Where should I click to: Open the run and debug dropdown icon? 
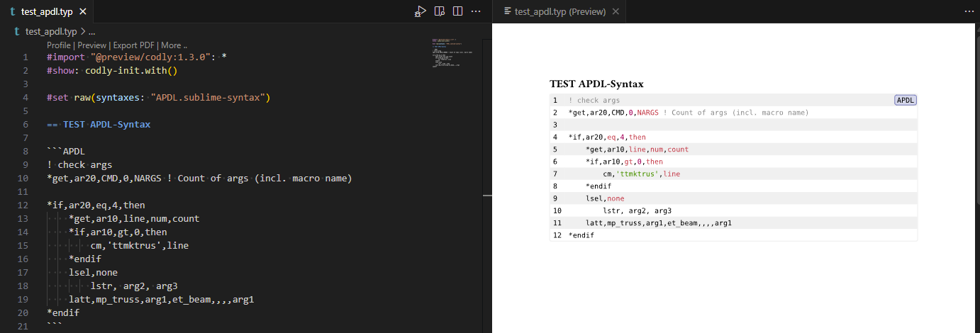point(421,11)
